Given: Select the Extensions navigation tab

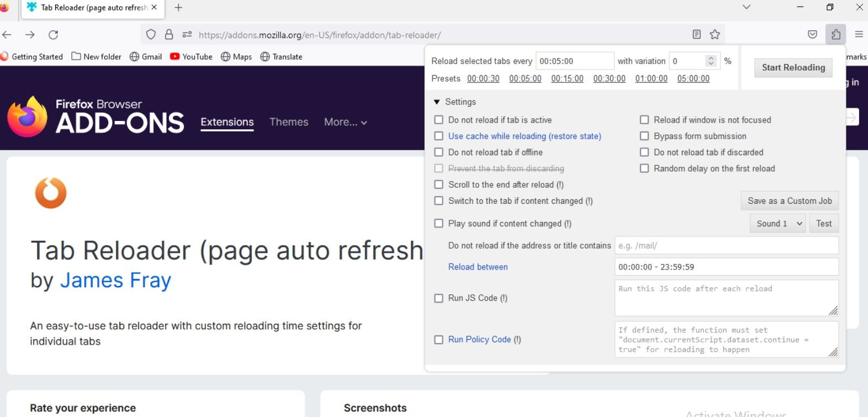Looking at the screenshot, I should (227, 122).
